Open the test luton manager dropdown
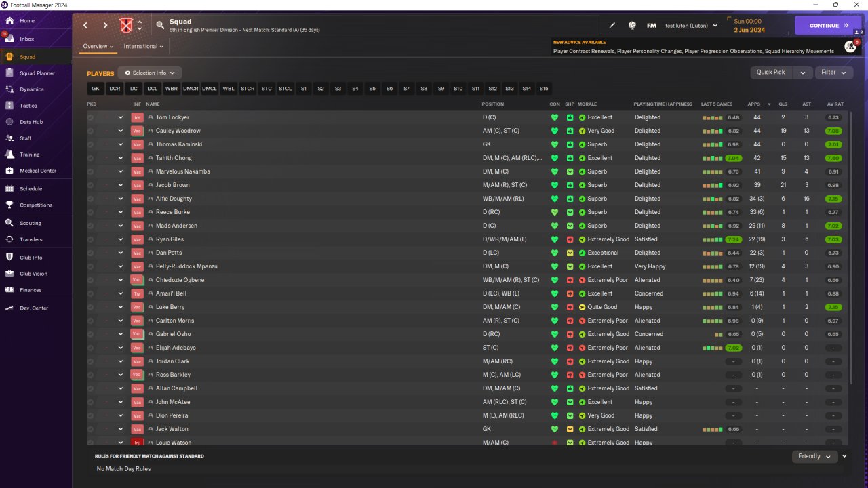Screen dimensions: 868x488 pyautogui.click(x=691, y=25)
